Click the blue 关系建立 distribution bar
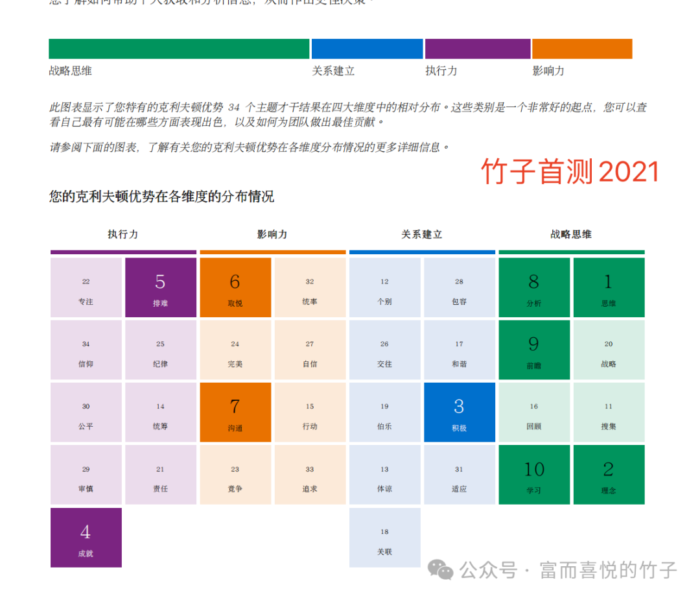The image size is (700, 598). click(x=367, y=49)
